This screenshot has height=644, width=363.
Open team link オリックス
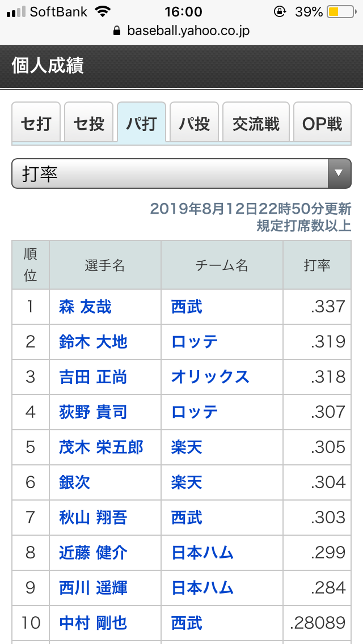pyautogui.click(x=210, y=376)
